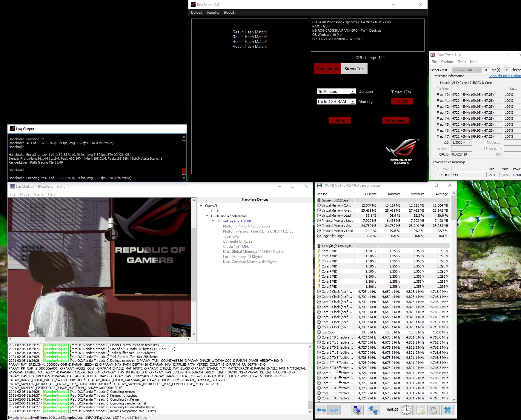Click HWiNFO networked computers remote icon
521x420 pixels.
tap(373, 410)
